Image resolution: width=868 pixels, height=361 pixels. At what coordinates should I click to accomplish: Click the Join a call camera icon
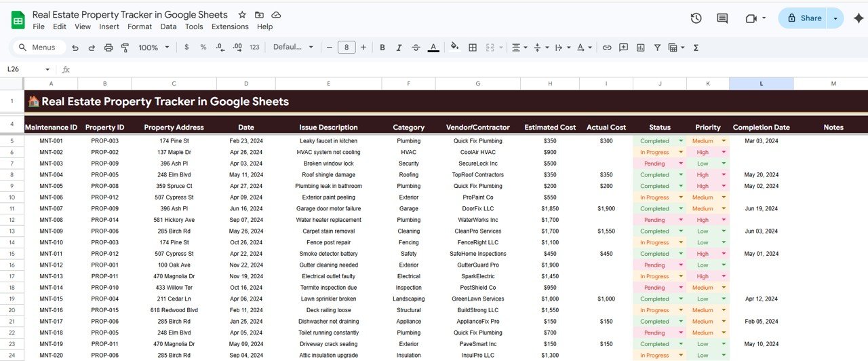coord(751,18)
